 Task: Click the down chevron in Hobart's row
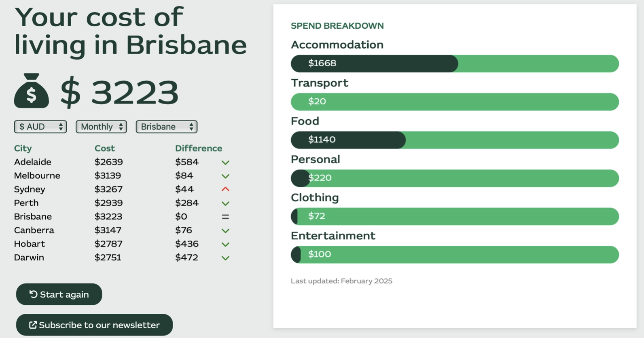click(225, 244)
